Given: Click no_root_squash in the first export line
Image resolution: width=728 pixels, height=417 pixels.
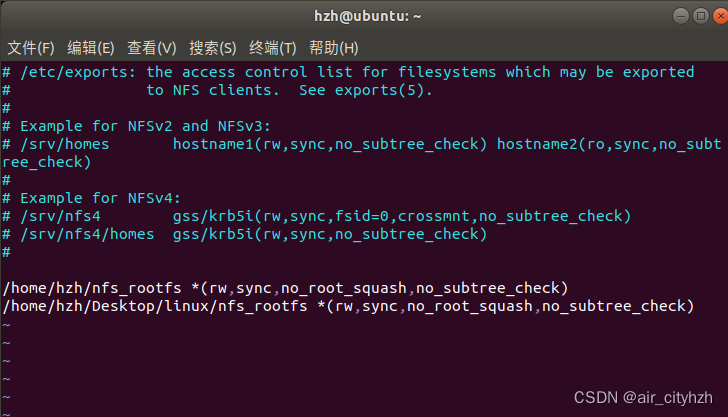Looking at the screenshot, I should (x=344, y=288).
